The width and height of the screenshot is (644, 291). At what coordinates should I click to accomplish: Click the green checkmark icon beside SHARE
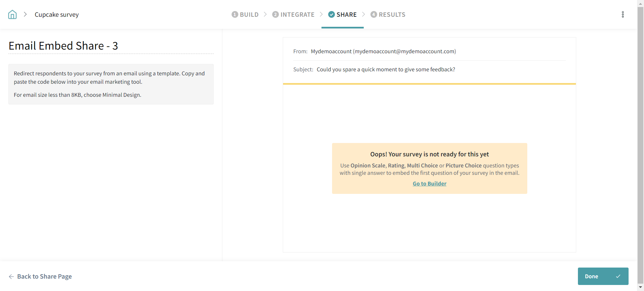click(331, 14)
